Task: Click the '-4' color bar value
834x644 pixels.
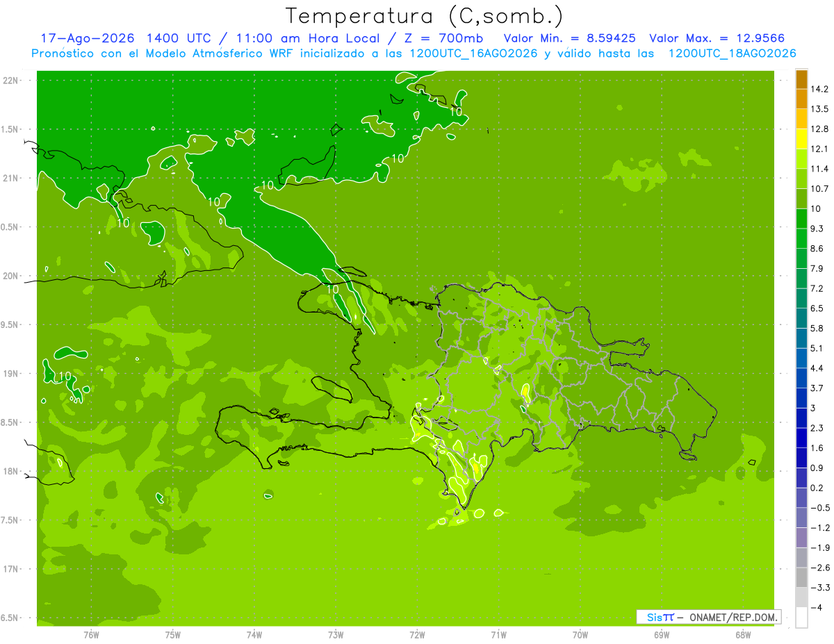Action: point(816,607)
